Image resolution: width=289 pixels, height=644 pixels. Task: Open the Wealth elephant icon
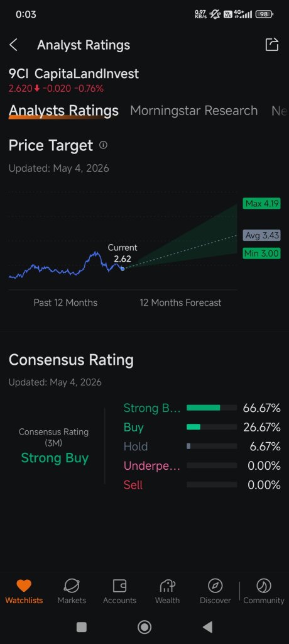pos(167,586)
